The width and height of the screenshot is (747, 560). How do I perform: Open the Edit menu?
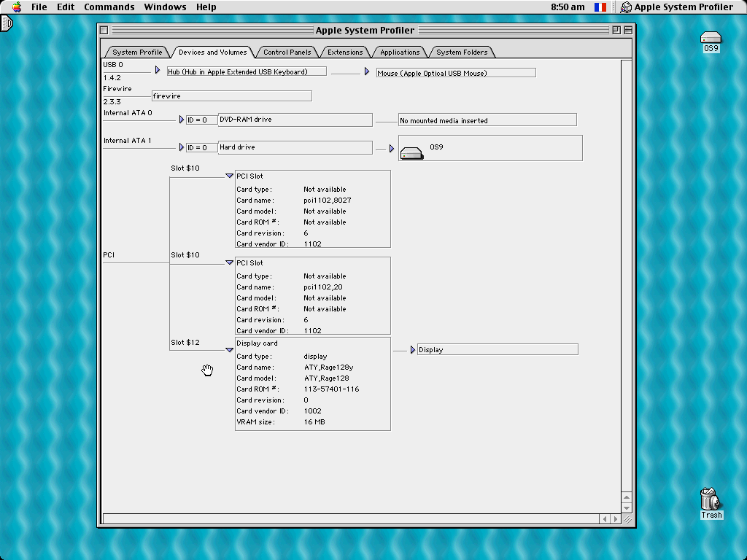tap(65, 7)
